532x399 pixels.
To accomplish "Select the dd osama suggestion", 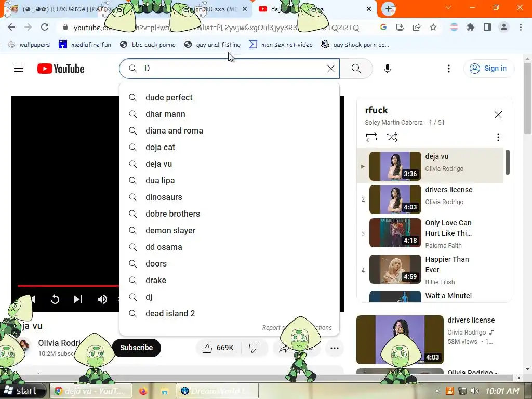I will coord(229,247).
